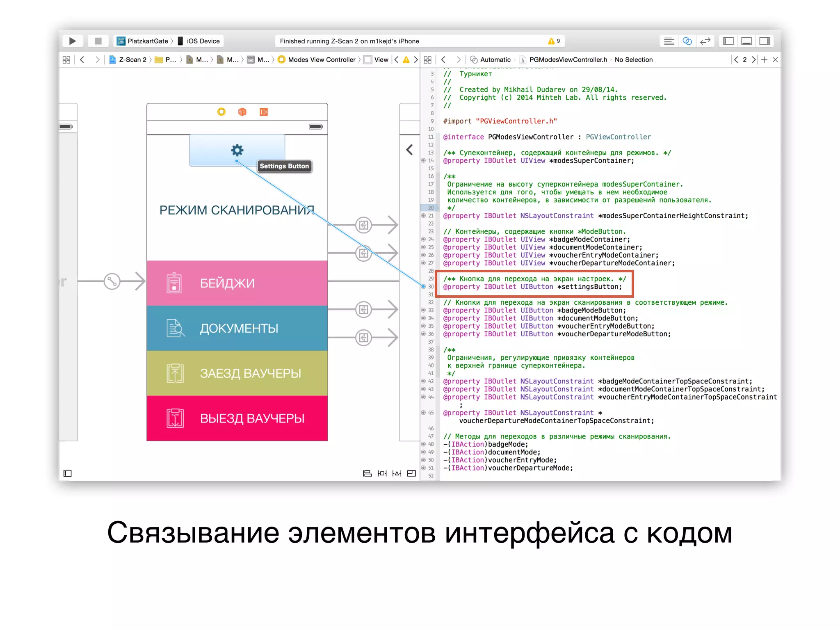The image size is (840, 630).
Task: Click the back chevron in right scene
Action: 409,150
